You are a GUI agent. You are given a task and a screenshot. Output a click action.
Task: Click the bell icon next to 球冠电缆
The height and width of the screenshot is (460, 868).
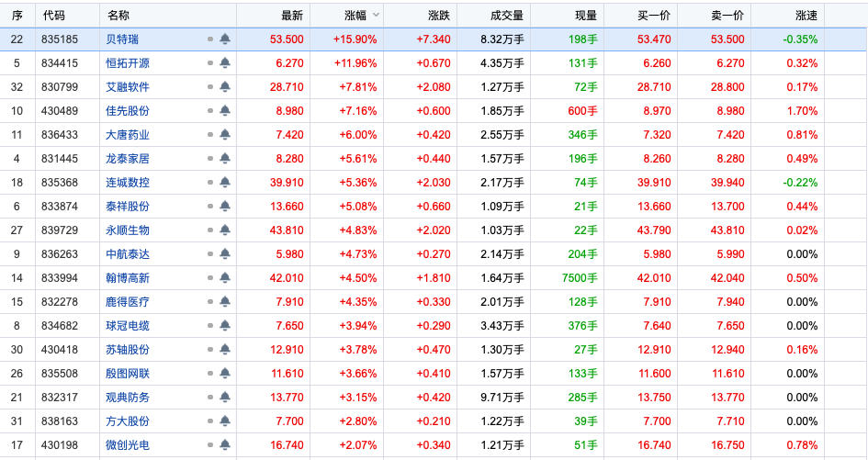[225, 326]
